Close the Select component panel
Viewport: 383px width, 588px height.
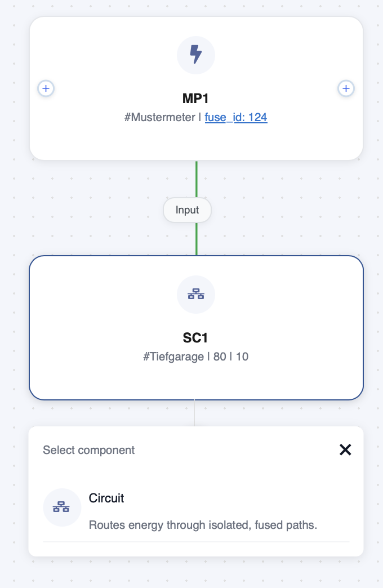click(x=345, y=449)
